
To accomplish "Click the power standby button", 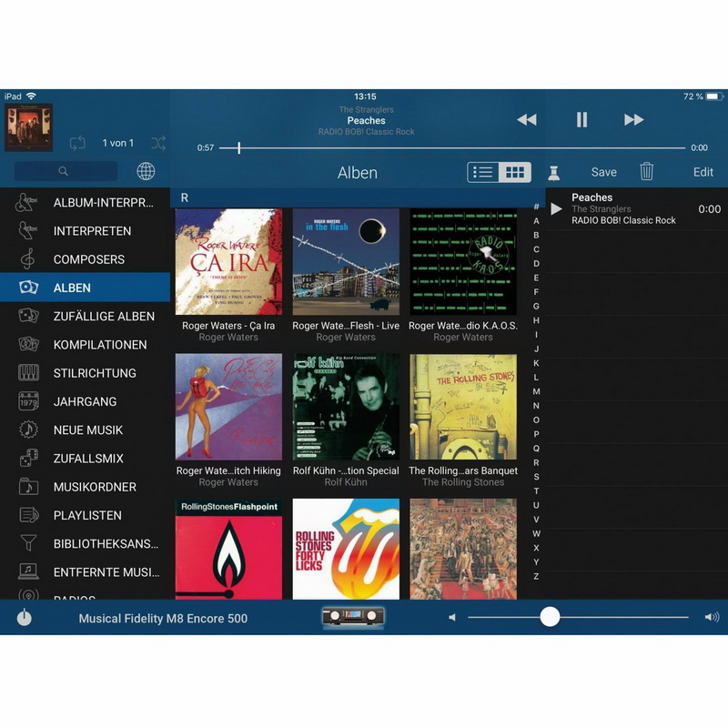I will click(25, 618).
